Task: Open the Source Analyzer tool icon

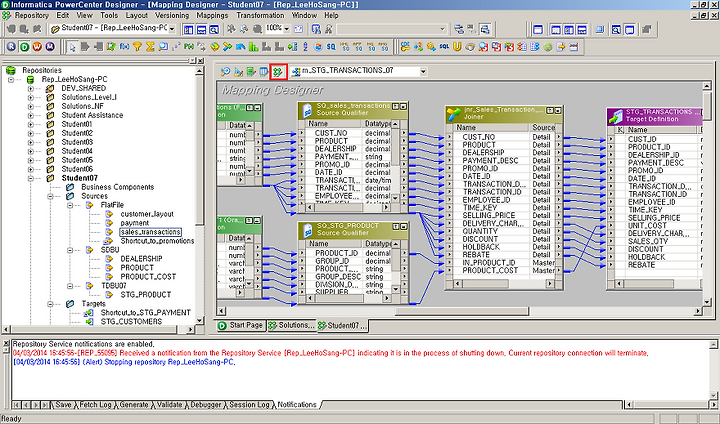Action: coord(225,72)
